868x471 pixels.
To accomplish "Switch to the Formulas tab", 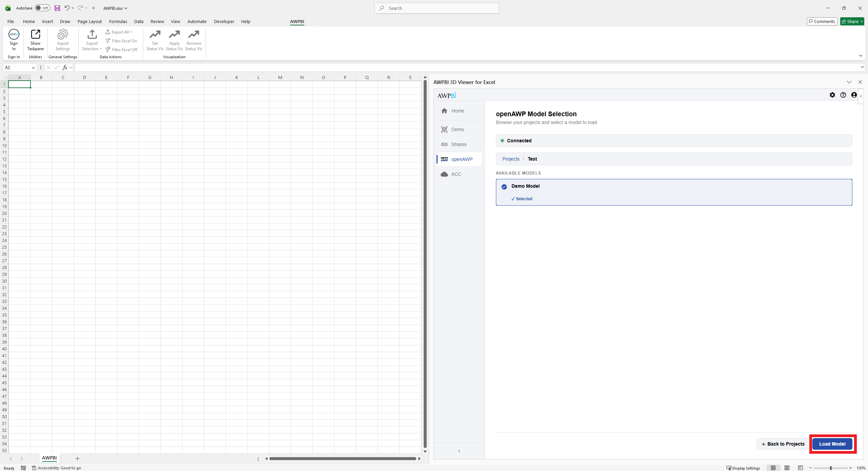I will click(118, 21).
